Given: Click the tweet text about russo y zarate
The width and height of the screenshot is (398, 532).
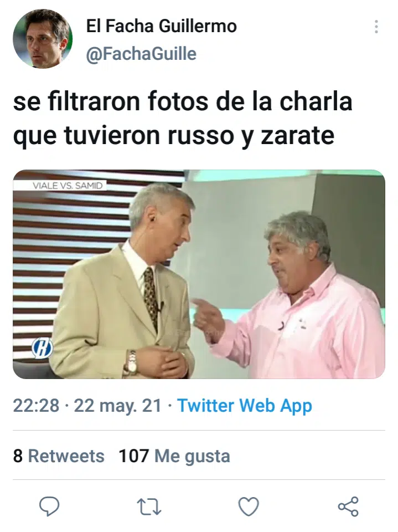Looking at the screenshot, I should pos(183,119).
